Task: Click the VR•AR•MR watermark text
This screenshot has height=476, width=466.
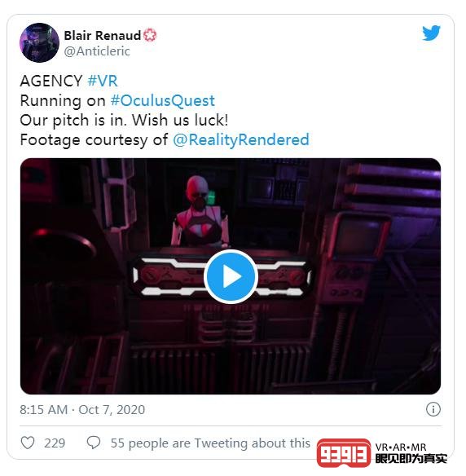Action: coord(401,447)
